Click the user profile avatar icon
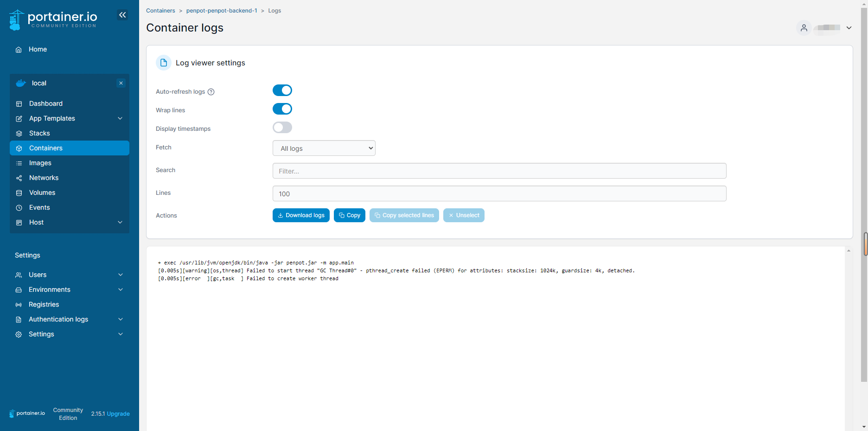The width and height of the screenshot is (868, 431). click(804, 28)
